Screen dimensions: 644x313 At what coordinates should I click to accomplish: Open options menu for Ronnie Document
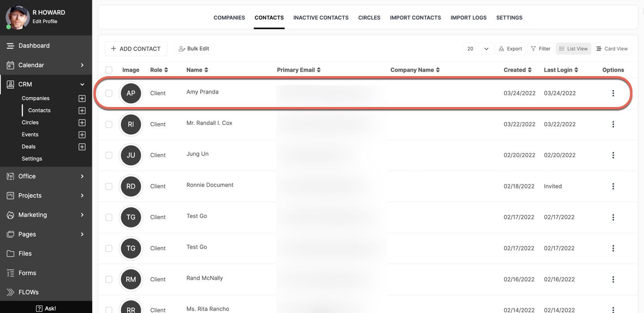point(613,186)
